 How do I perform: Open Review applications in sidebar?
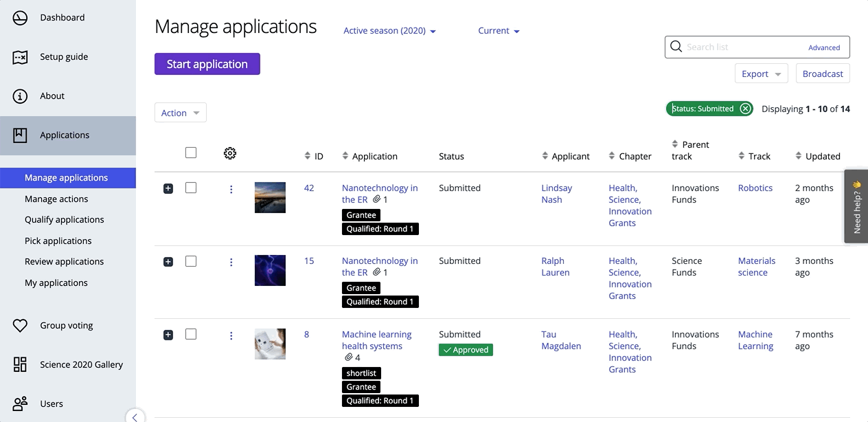click(65, 261)
